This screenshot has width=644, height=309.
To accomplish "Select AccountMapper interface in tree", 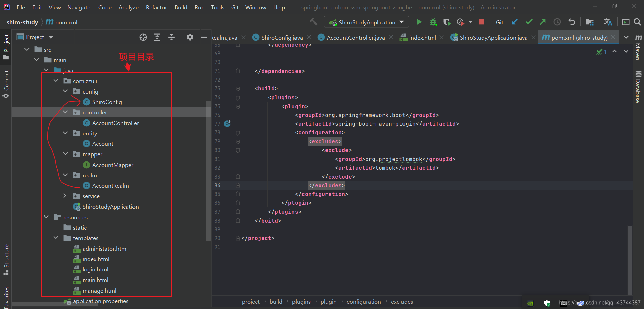I will 113,165.
